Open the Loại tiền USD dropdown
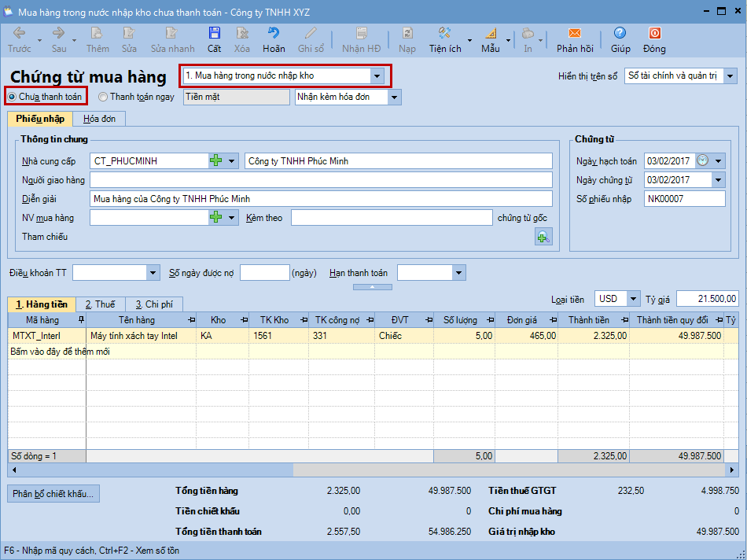Screen dimensions: 747x560 (633, 299)
